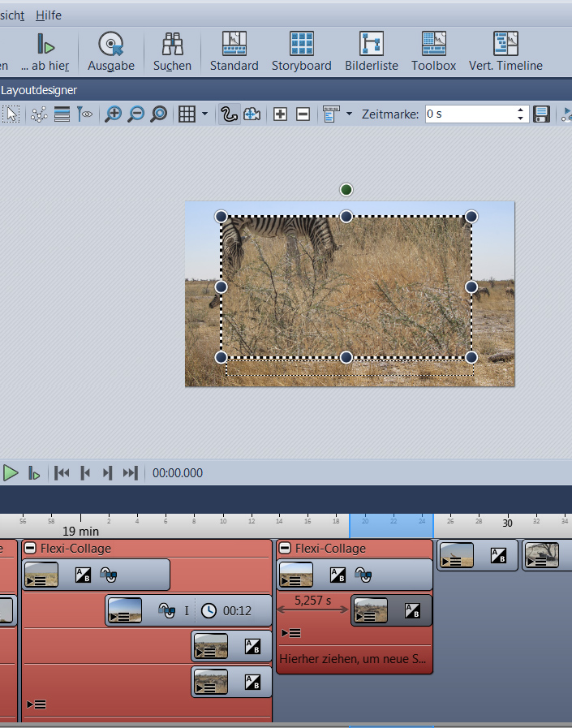Collapse the first Flexi-Collage track
The height and width of the screenshot is (728, 572).
point(30,549)
